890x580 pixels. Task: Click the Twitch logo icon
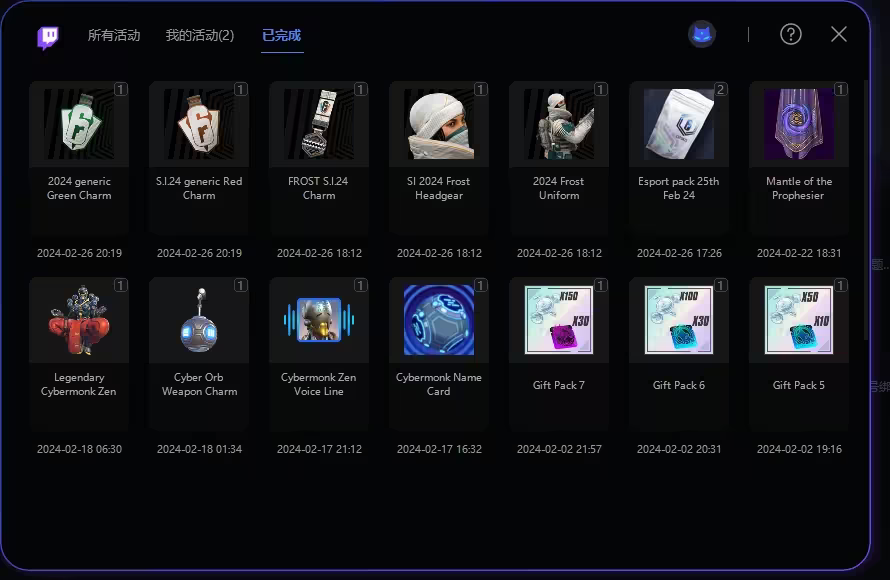pyautogui.click(x=48, y=37)
